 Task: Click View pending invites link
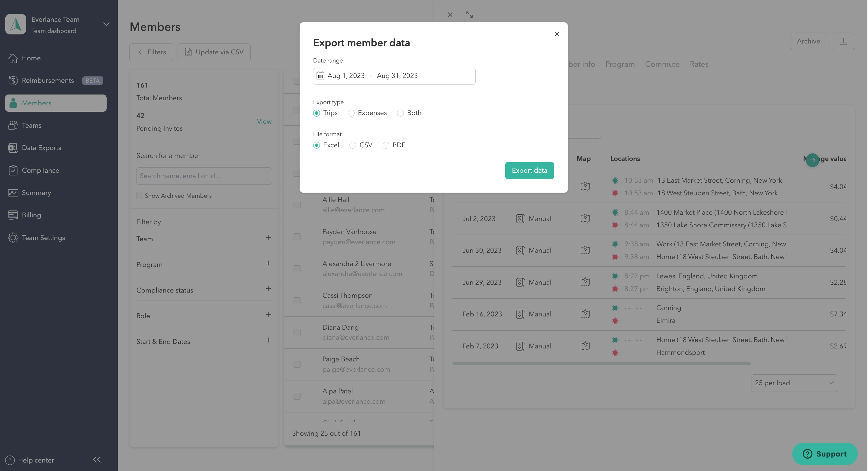click(x=264, y=122)
